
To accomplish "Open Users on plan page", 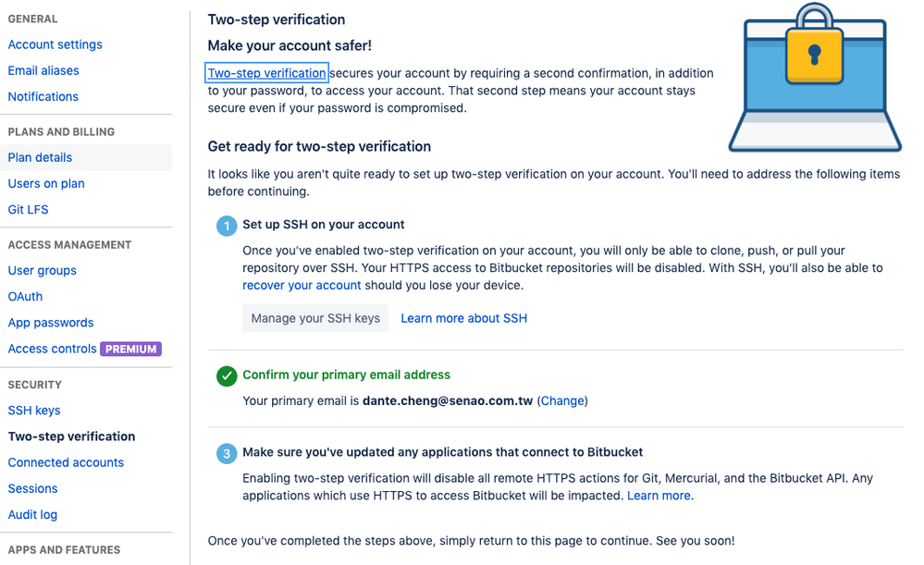I will click(46, 184).
